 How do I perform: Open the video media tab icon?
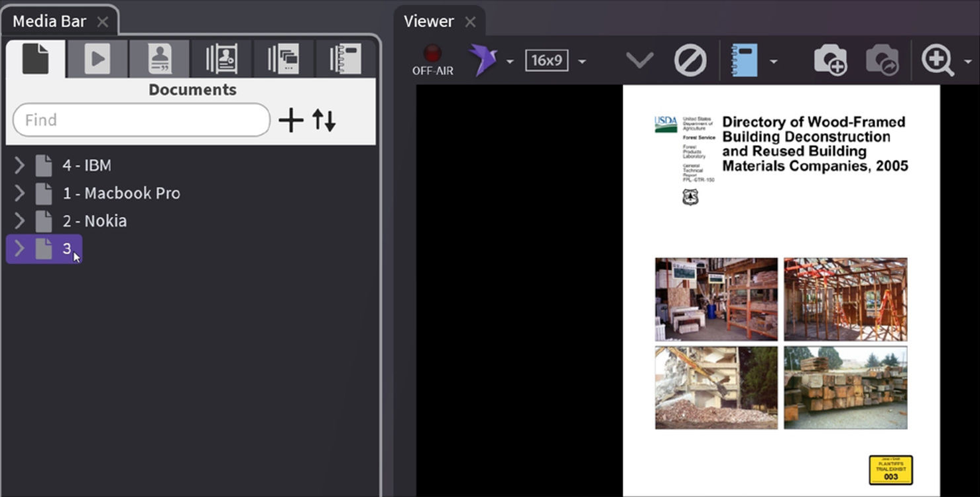97,59
